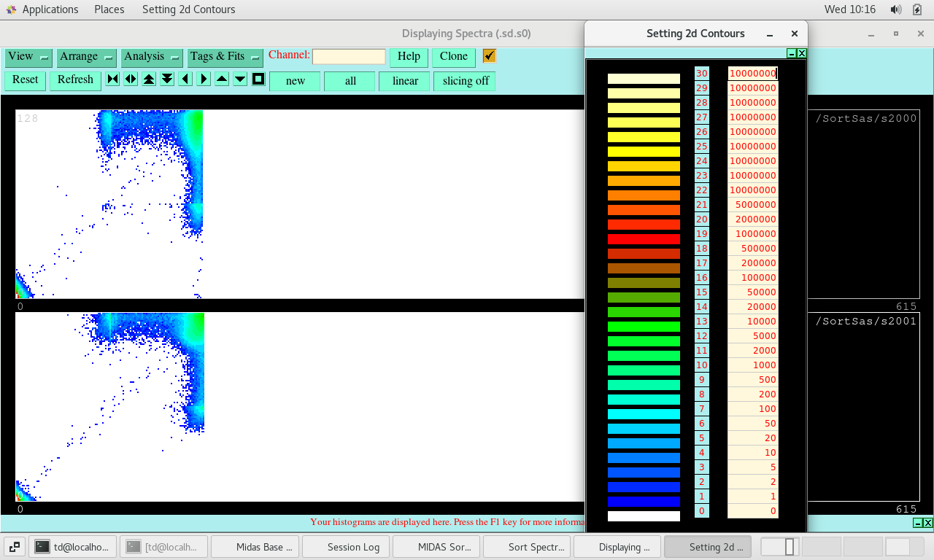Click the horizontal contract arrows icon

coord(112,79)
